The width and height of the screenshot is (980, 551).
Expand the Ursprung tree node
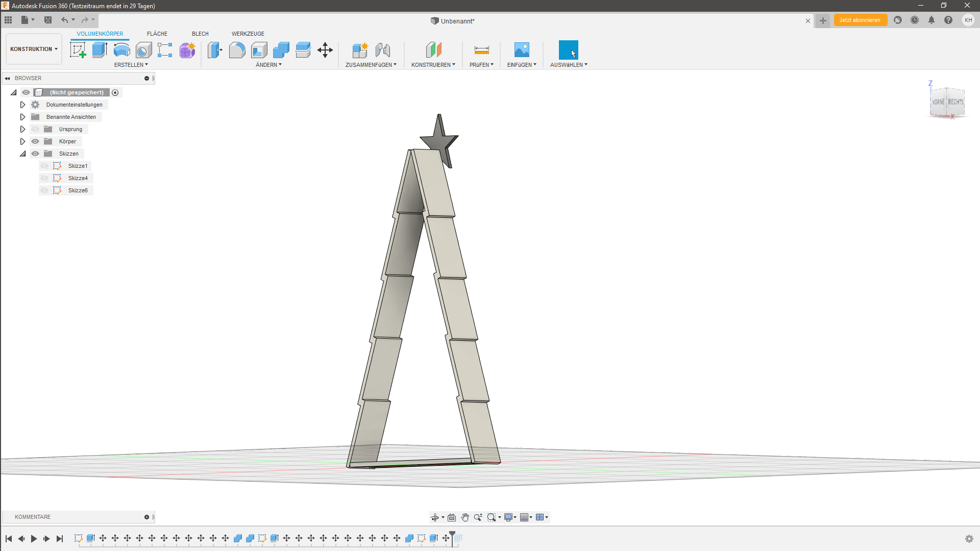[22, 129]
